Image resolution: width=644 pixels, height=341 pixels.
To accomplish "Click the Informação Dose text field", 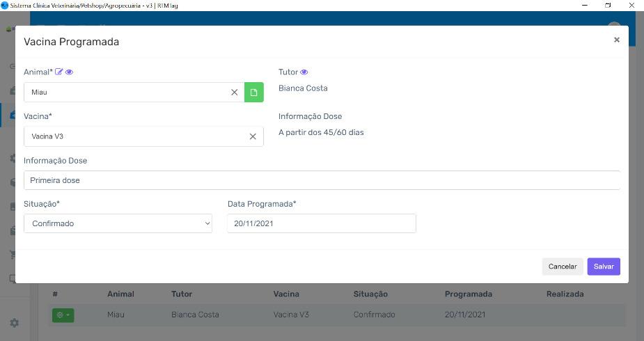I will 322,180.
